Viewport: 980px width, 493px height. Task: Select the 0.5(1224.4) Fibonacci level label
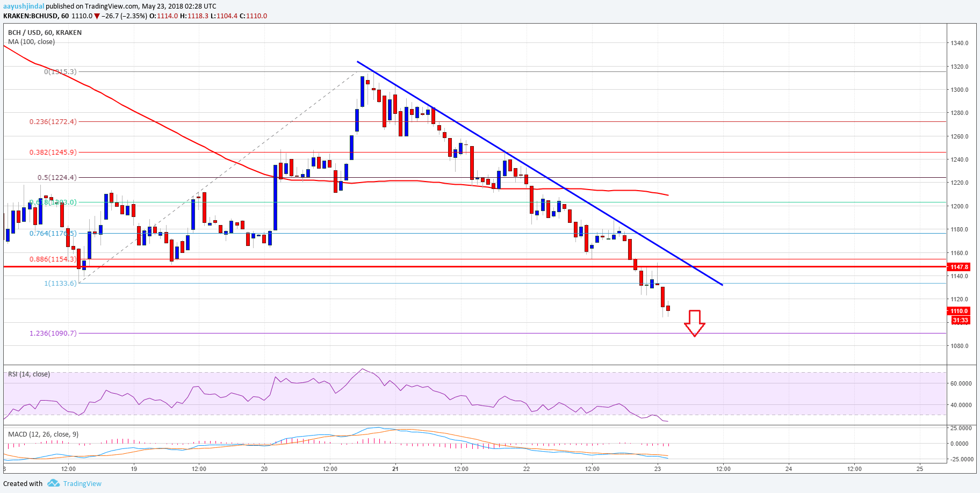[57, 177]
